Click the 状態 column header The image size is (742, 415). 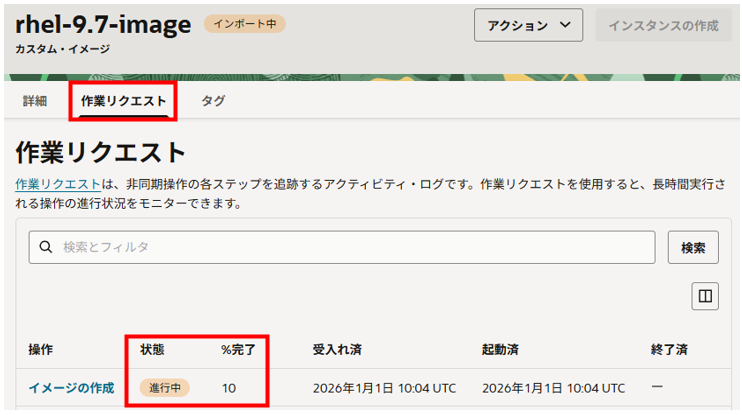click(x=153, y=349)
